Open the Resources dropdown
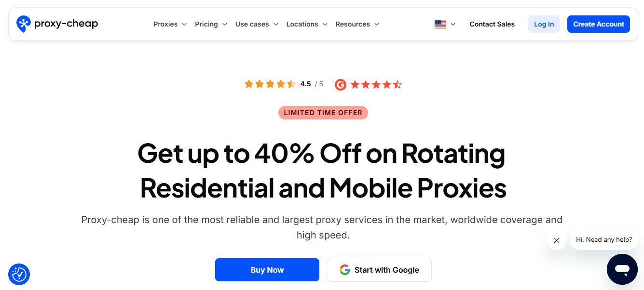The height and width of the screenshot is (290, 644). click(353, 24)
